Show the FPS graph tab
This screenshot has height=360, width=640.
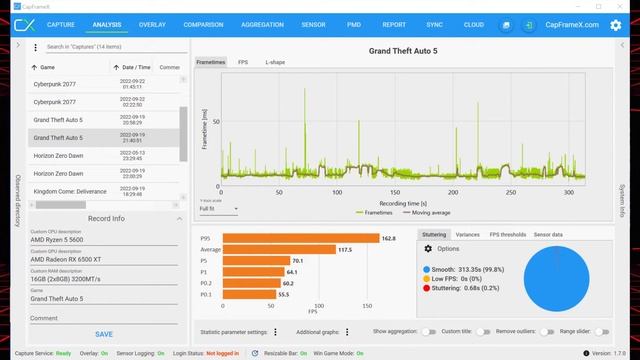tap(243, 62)
